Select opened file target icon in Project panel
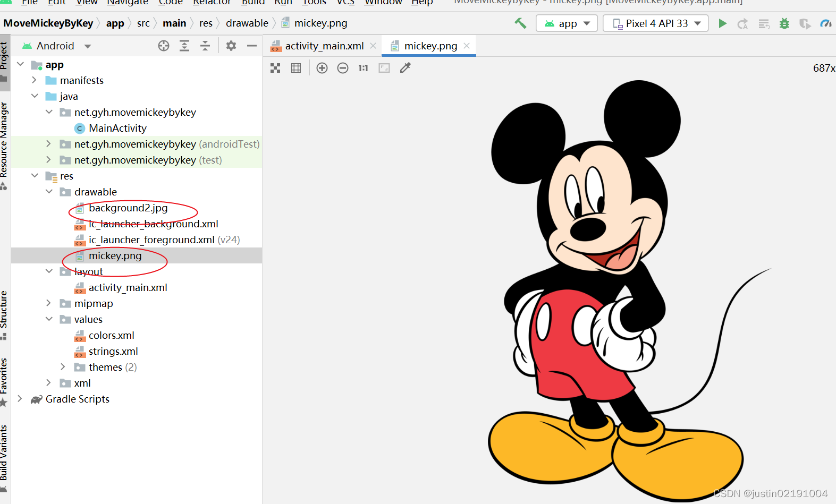836x504 pixels. click(x=164, y=46)
